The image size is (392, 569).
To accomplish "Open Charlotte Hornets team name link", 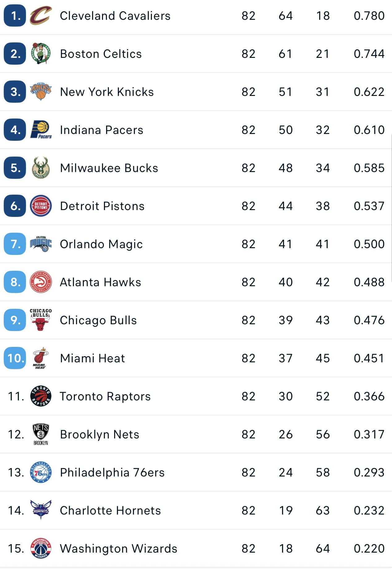I will (110, 511).
